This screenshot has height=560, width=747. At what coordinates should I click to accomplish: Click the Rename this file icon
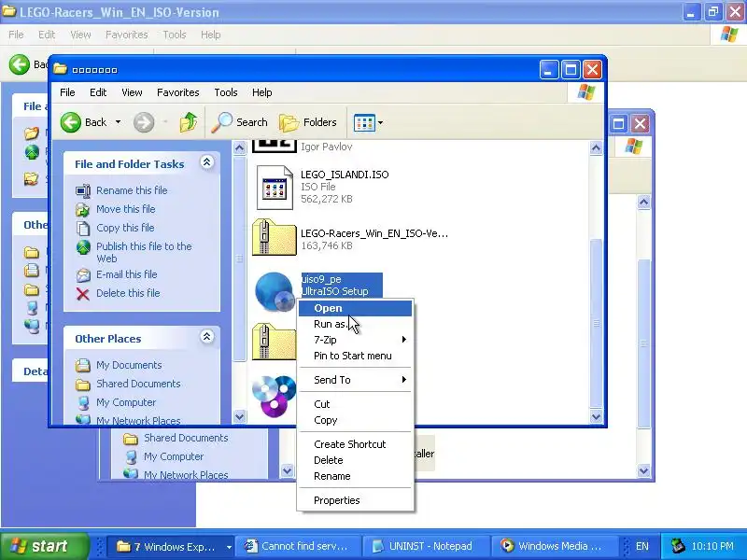pos(83,191)
